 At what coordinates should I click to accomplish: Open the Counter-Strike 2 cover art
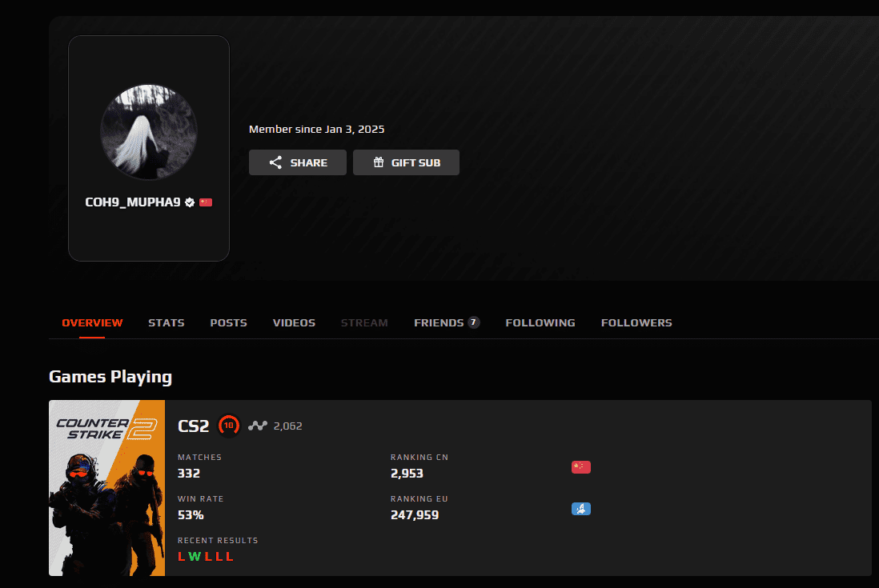click(106, 488)
